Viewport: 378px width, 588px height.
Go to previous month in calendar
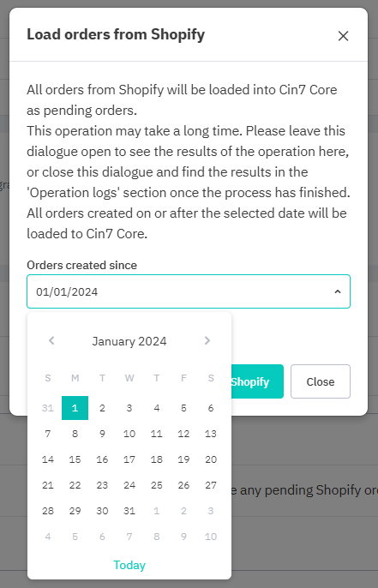(51, 340)
